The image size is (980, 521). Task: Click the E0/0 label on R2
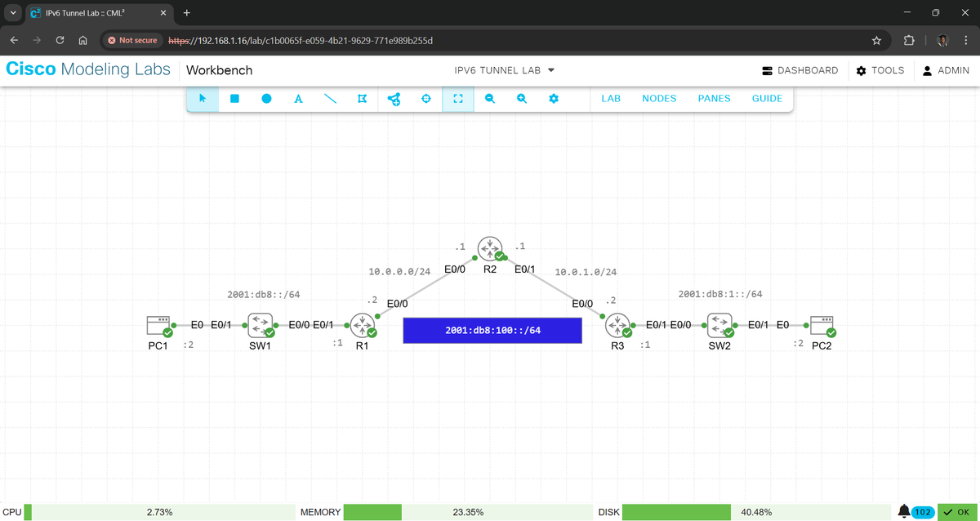[x=455, y=269]
